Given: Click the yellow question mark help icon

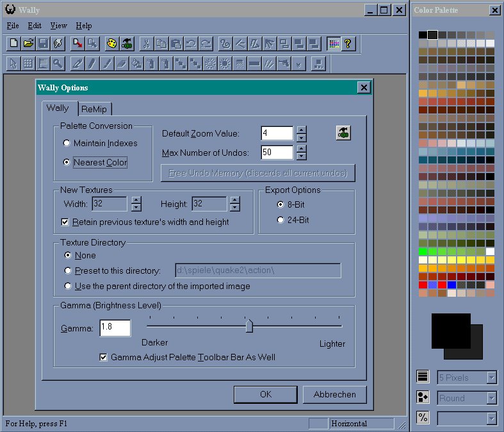Looking at the screenshot, I should point(348,44).
